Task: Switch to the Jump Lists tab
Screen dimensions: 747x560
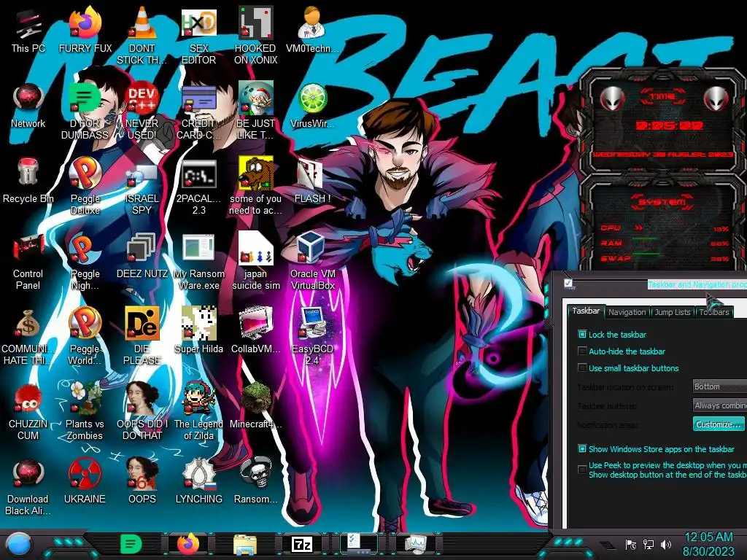Action: point(672,312)
